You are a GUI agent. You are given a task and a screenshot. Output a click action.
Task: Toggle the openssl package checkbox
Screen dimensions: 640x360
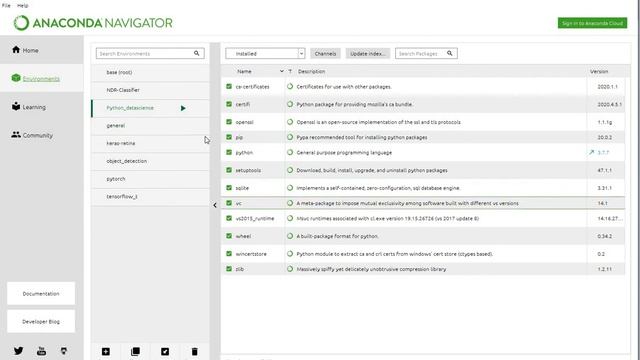[x=229, y=122]
